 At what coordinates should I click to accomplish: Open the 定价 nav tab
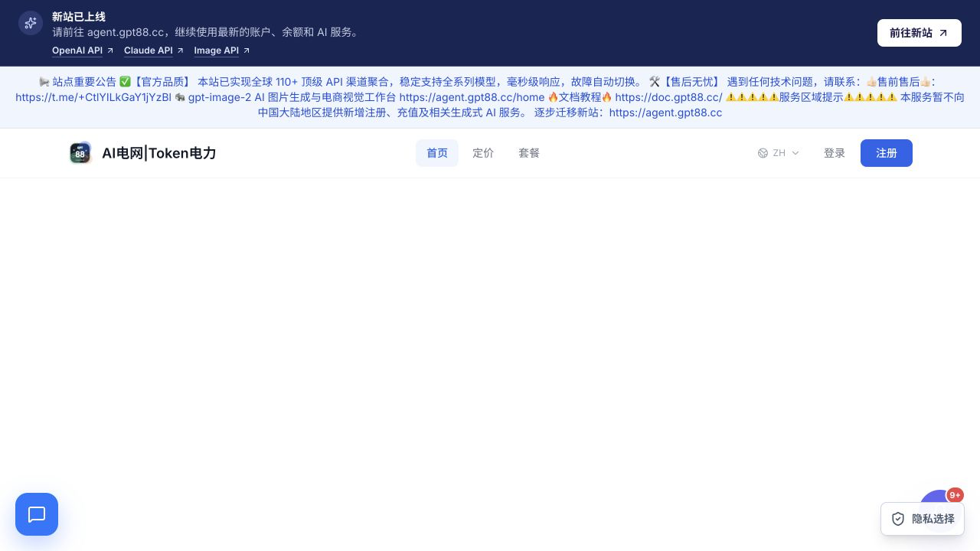coord(483,153)
